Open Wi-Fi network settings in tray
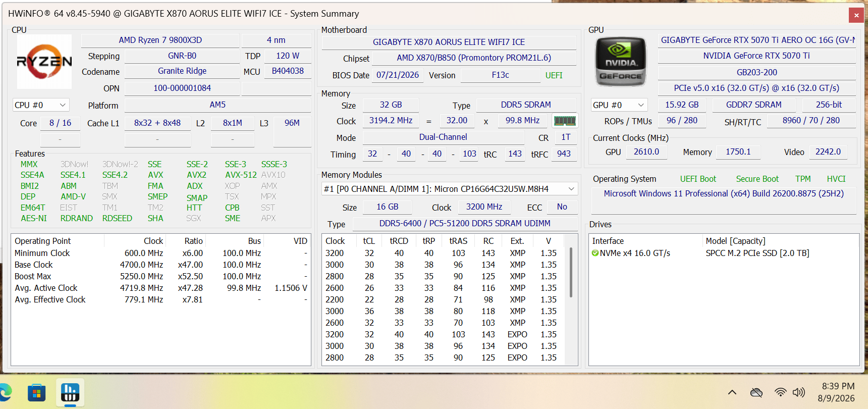The height and width of the screenshot is (409, 868). coord(780,392)
